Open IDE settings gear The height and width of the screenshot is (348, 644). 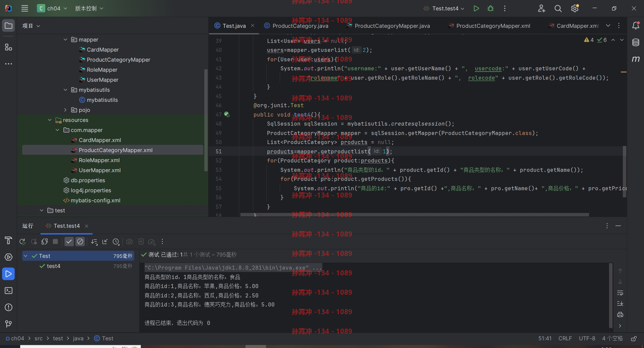coord(575,8)
